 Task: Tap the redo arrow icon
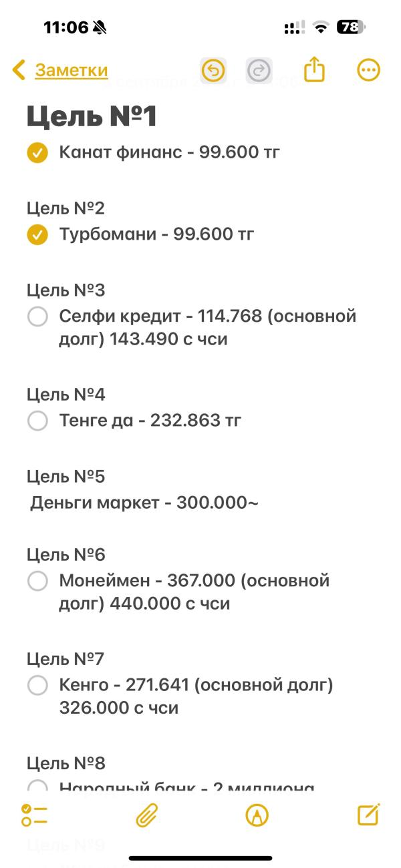pyautogui.click(x=259, y=70)
